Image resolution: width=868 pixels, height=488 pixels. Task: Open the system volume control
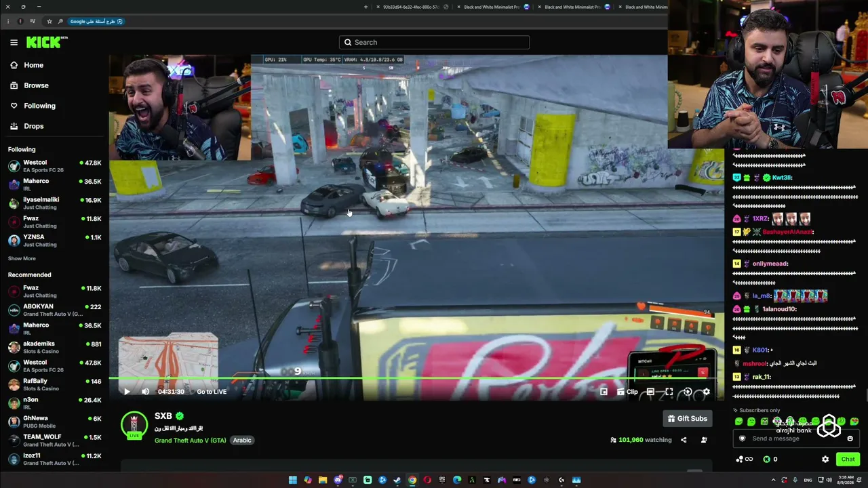coord(830,480)
